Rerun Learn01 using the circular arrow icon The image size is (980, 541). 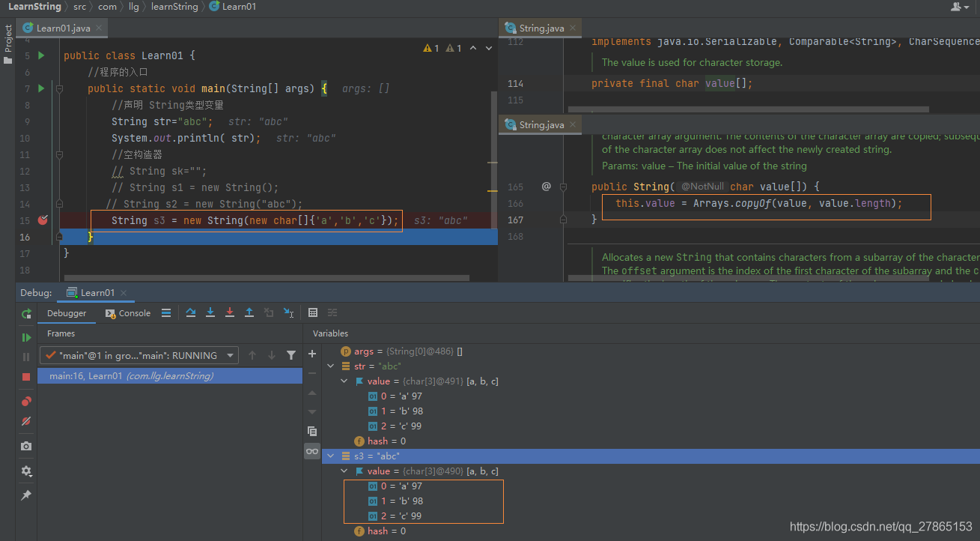coord(26,313)
